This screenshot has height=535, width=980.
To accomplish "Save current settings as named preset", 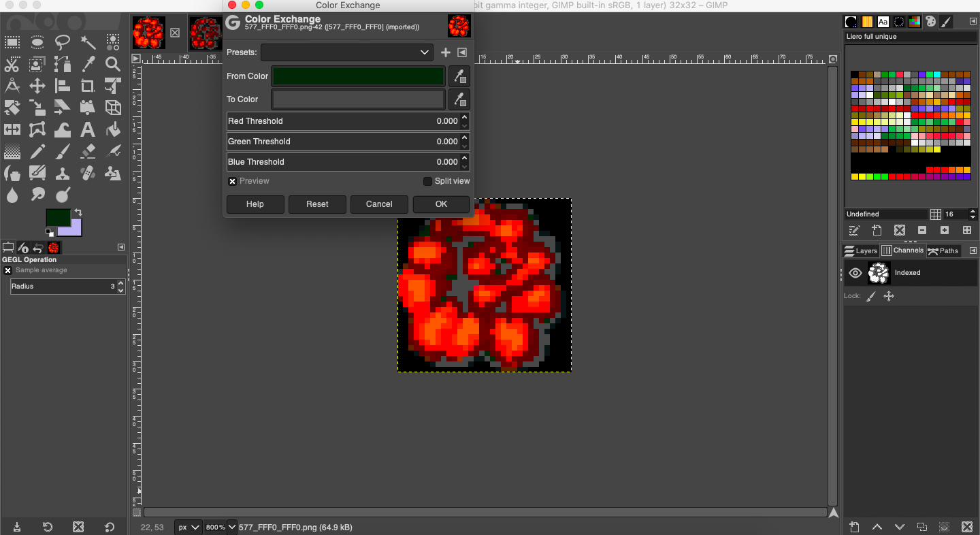I will [x=446, y=52].
